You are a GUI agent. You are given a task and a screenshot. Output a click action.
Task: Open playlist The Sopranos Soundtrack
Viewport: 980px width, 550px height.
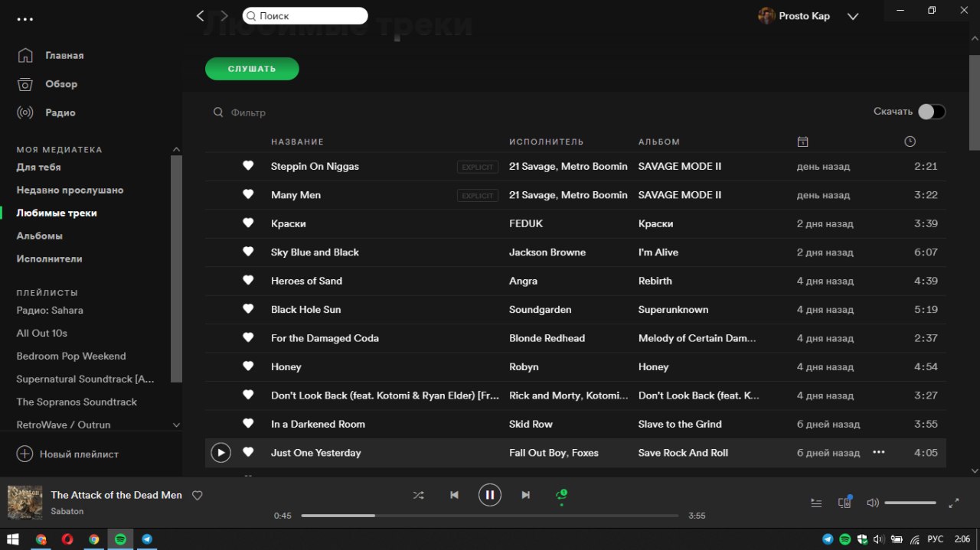77,402
